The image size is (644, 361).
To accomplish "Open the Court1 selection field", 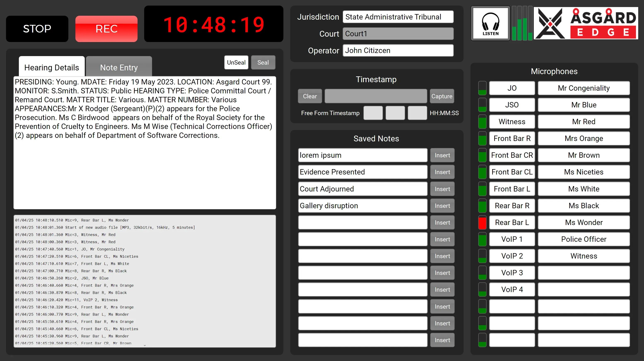I will point(398,34).
